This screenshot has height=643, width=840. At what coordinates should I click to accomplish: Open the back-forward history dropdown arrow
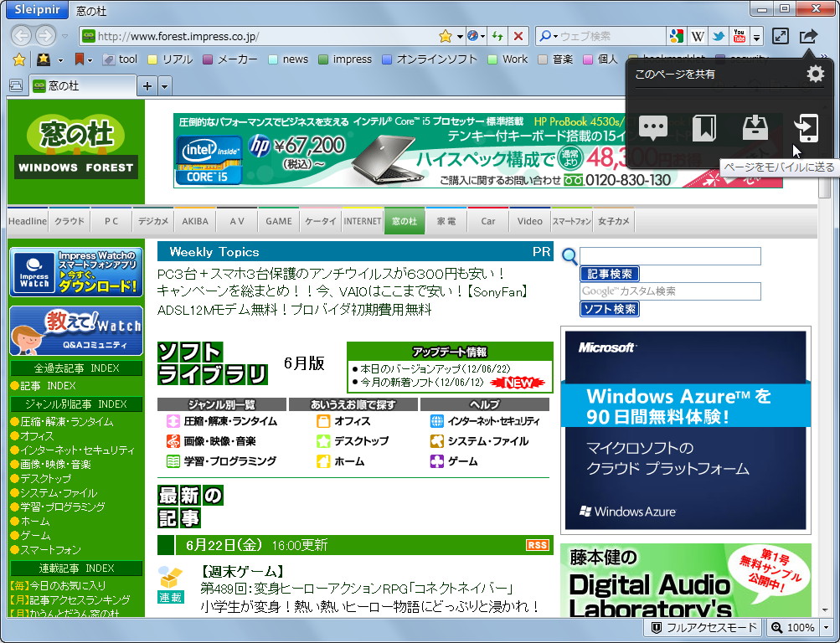[64, 36]
